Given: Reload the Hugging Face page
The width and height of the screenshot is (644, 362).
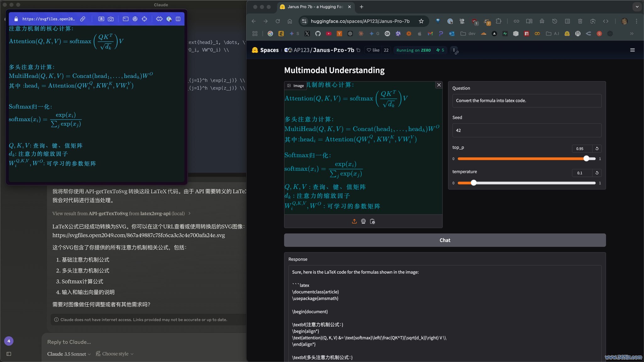Looking at the screenshot, I should click(x=278, y=21).
